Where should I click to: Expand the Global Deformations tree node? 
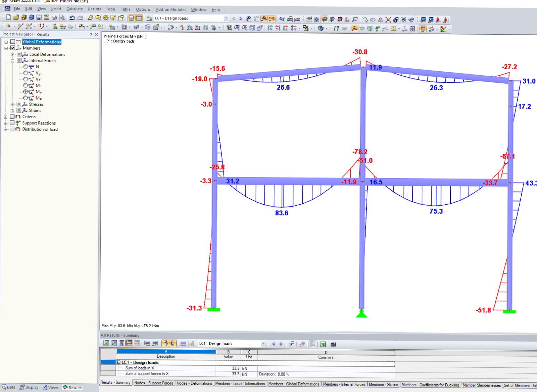[6, 42]
